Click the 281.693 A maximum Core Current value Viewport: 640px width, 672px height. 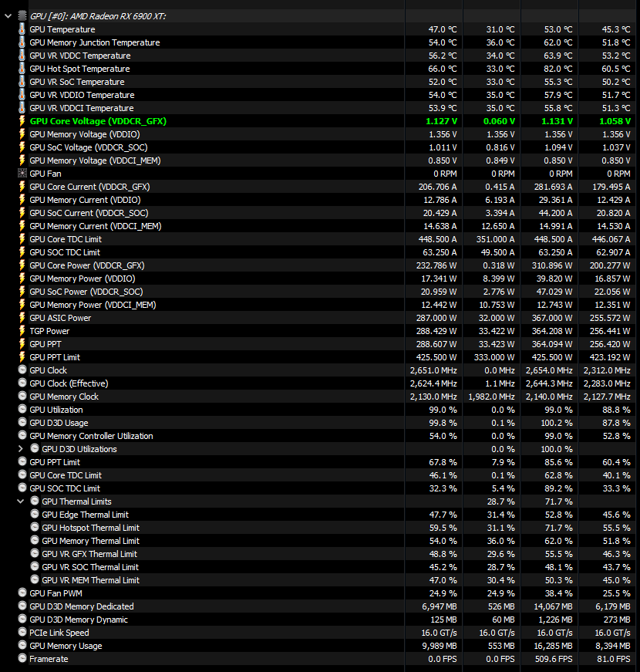(553, 187)
